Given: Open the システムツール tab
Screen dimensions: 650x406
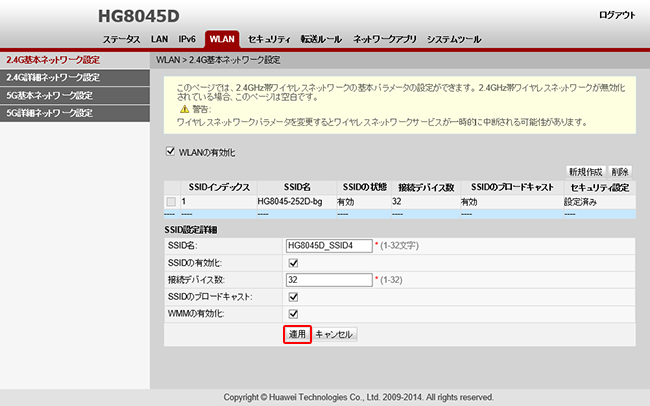Looking at the screenshot, I should (x=454, y=40).
